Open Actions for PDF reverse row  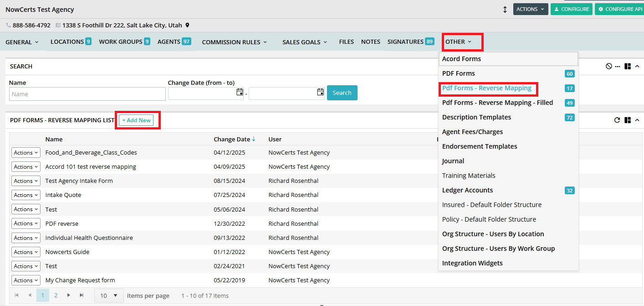click(x=26, y=223)
